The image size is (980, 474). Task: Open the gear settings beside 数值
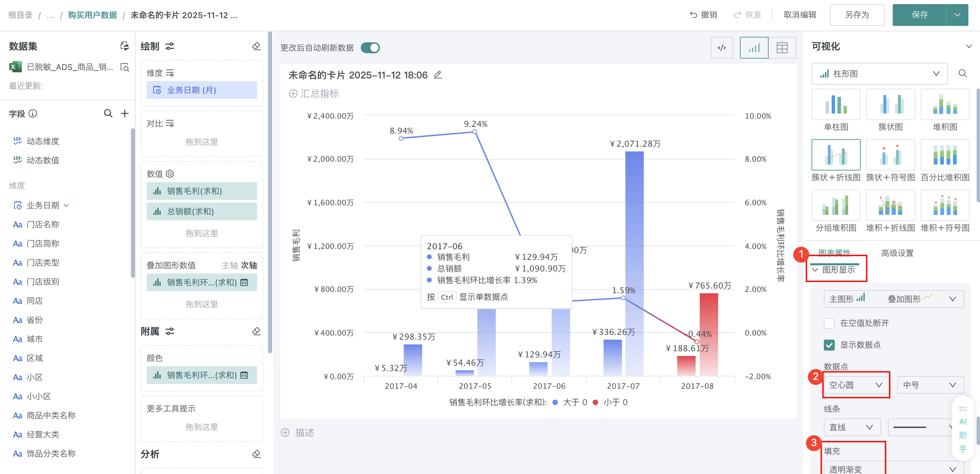point(170,174)
